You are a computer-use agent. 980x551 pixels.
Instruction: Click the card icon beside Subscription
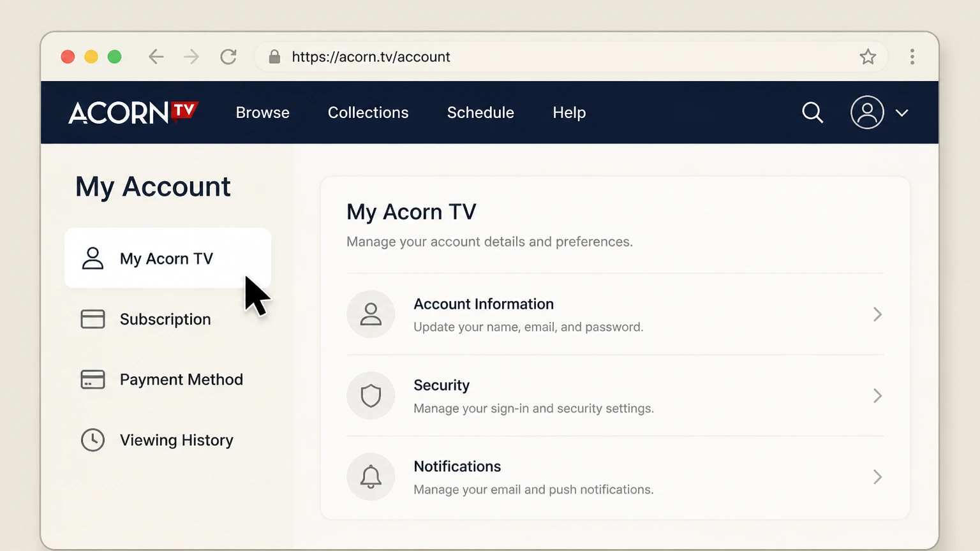click(93, 319)
